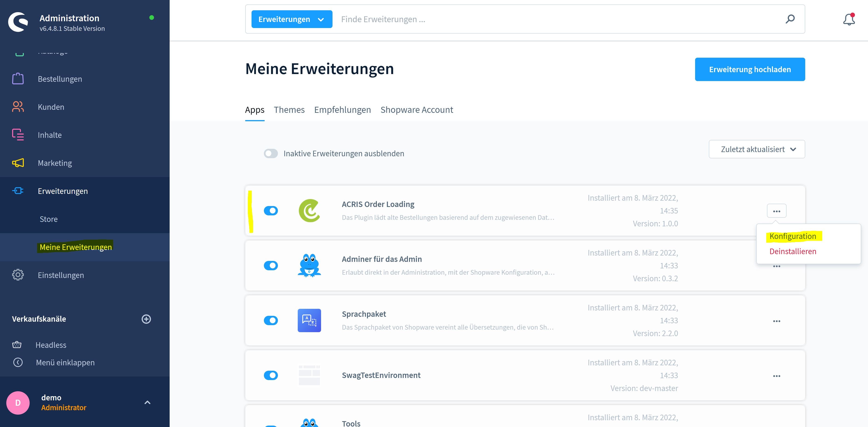Click Sprachpaket extension title

pyautogui.click(x=364, y=314)
